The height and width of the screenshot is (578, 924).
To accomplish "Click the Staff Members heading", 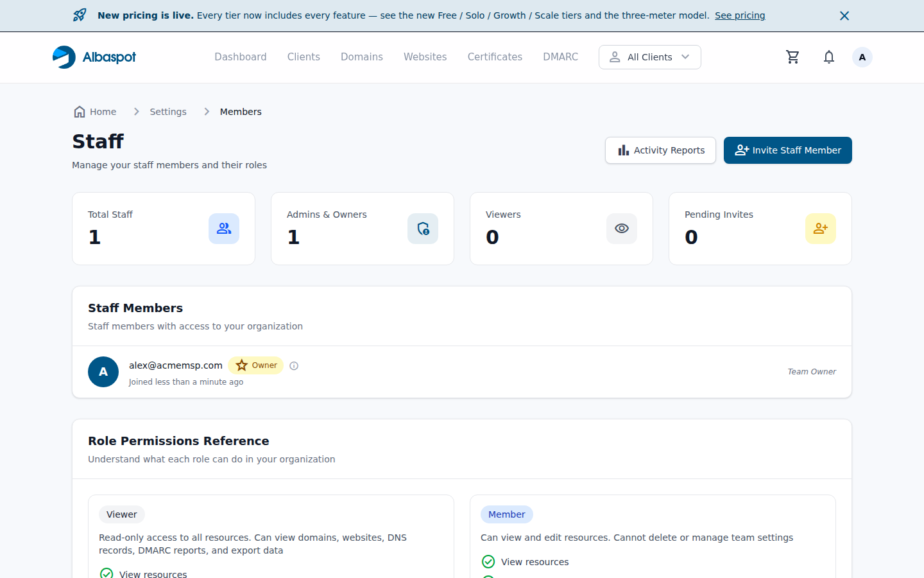I will (x=135, y=308).
